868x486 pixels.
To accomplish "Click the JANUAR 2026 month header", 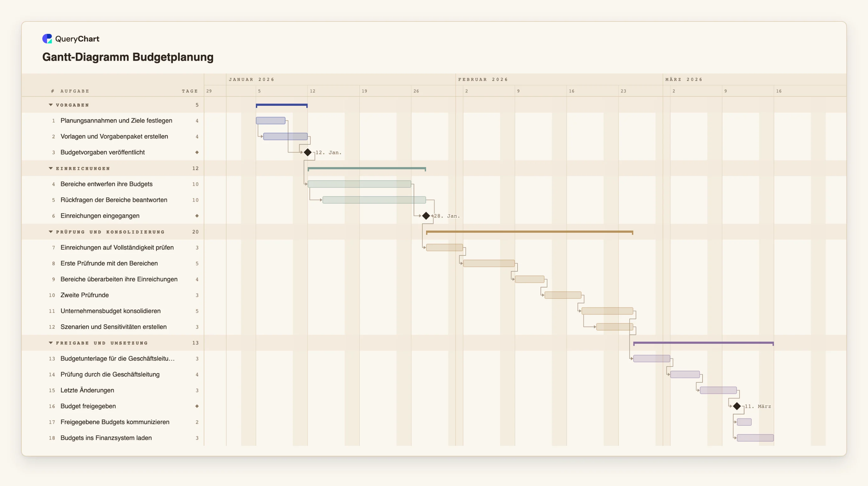I will (x=251, y=80).
